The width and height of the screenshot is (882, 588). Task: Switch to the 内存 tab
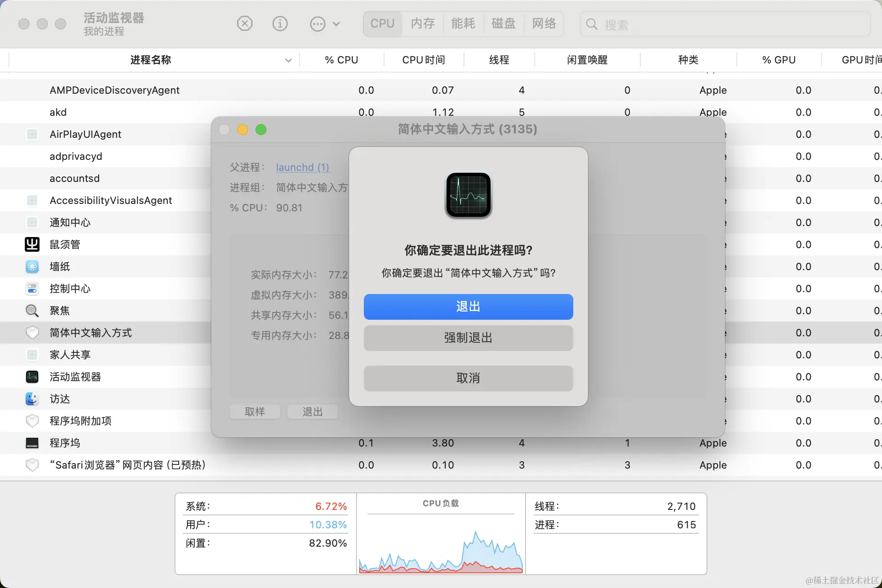[x=422, y=23]
